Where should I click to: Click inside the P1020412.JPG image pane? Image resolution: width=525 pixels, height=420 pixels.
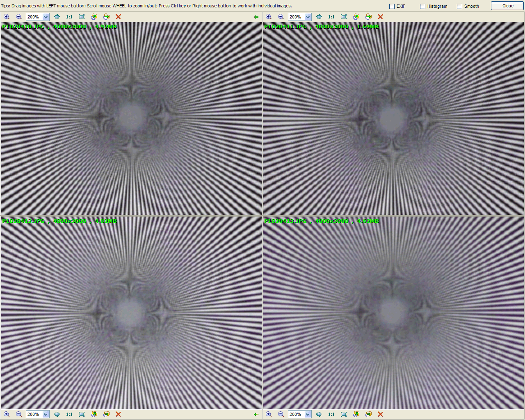coord(131,313)
